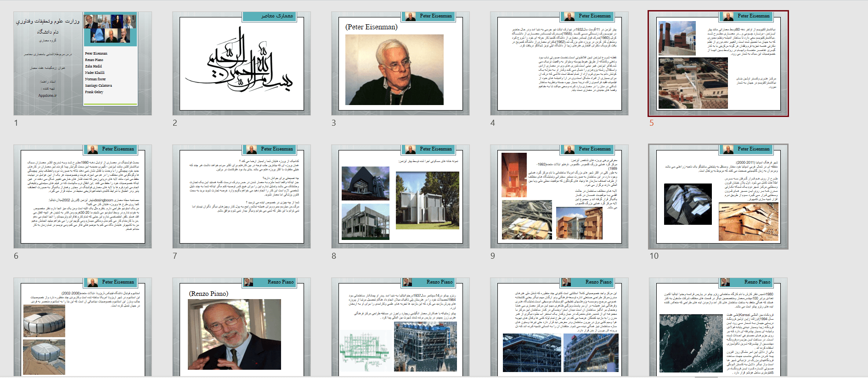Click the slide number 10 label
Screen dimensions: 868x378
point(654,256)
